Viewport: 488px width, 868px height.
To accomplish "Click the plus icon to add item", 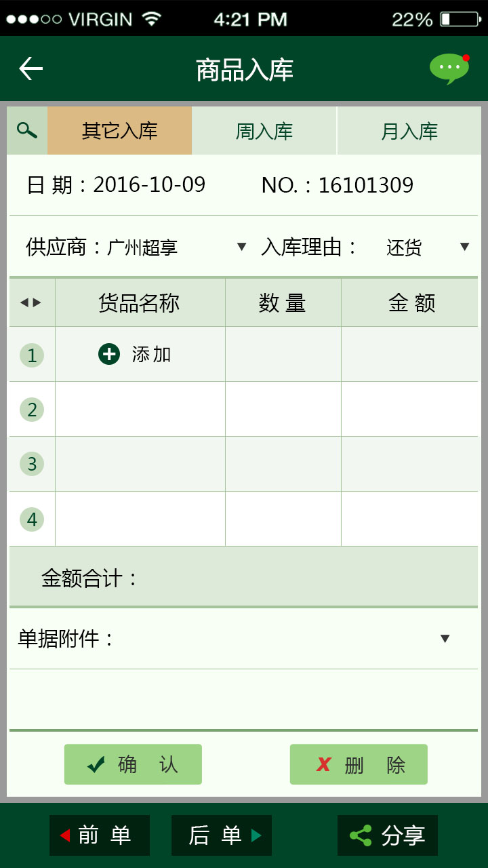I will click(x=109, y=354).
